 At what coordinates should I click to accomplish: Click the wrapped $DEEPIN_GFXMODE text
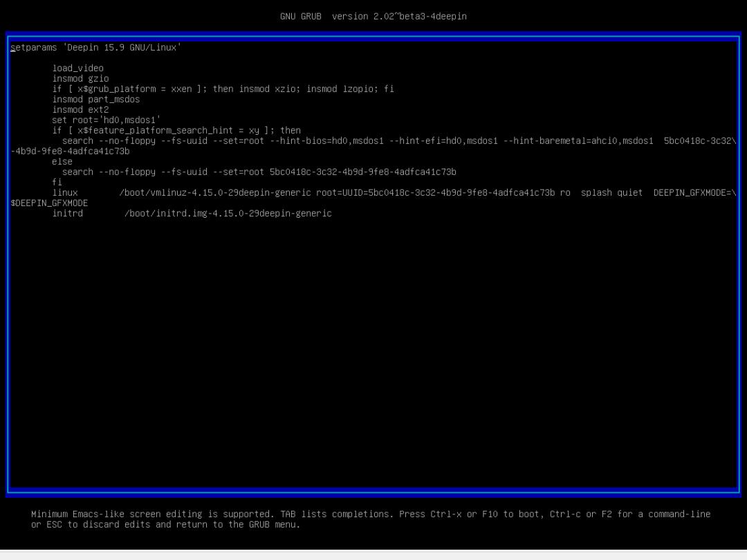pos(49,203)
